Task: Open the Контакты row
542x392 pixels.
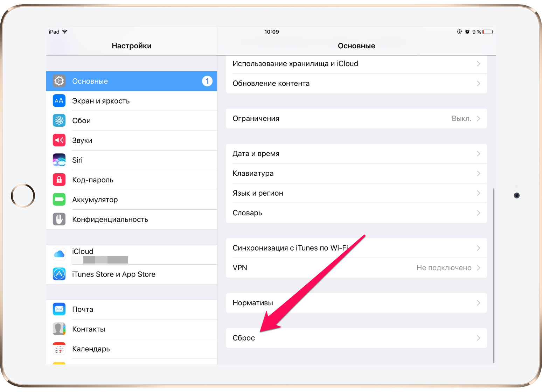Action: click(132, 329)
